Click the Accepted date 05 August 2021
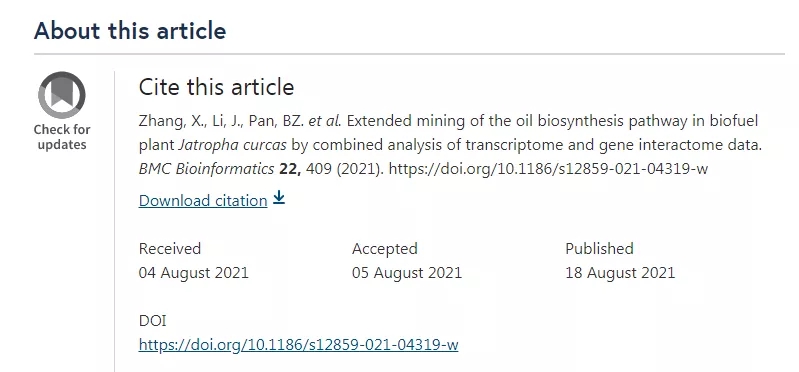The image size is (799, 372). point(407,273)
